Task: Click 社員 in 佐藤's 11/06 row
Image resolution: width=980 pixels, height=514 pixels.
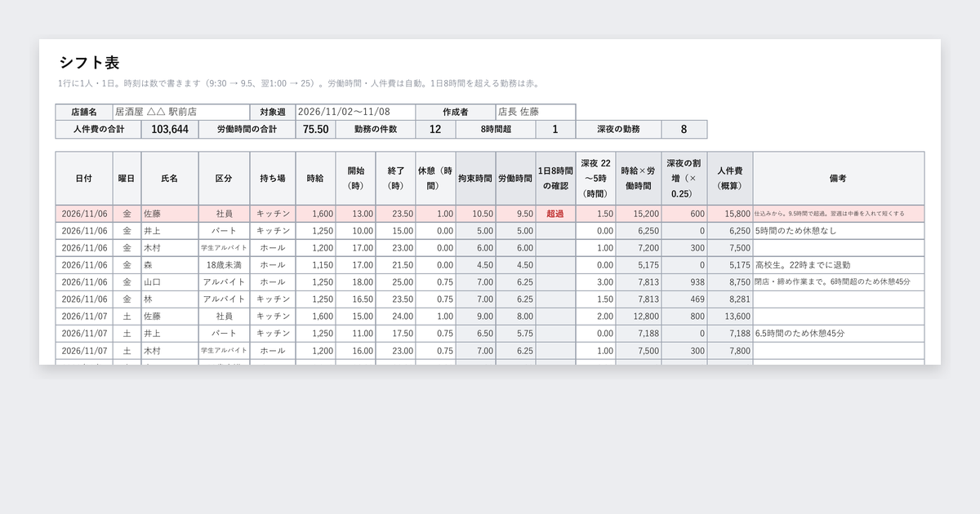Action: [x=224, y=214]
